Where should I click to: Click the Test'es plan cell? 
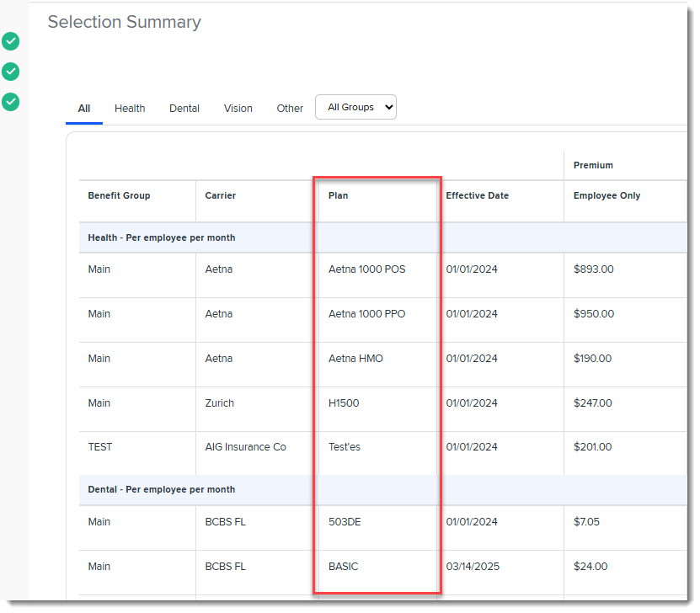345,447
